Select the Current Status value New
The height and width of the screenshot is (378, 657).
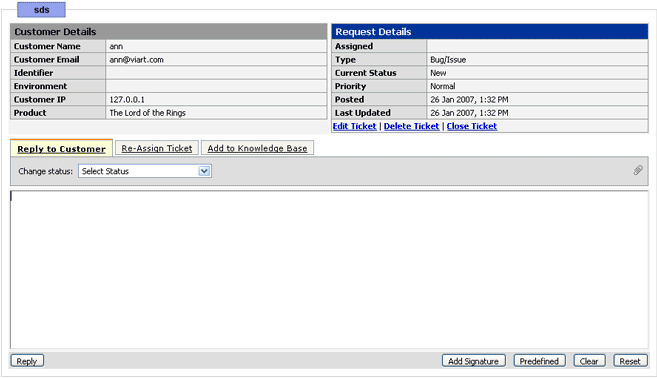click(x=438, y=73)
